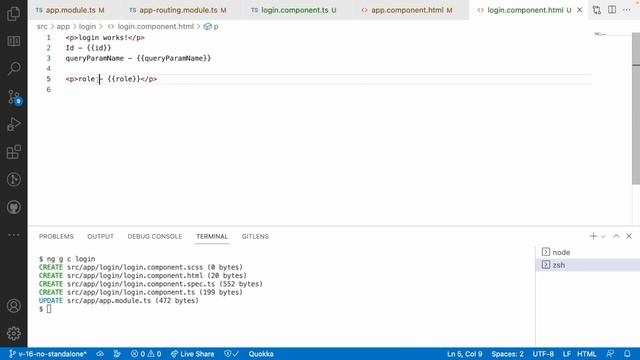Open the DEBUG CONSOLE panel tab
The width and height of the screenshot is (640, 360).
pyautogui.click(x=155, y=236)
